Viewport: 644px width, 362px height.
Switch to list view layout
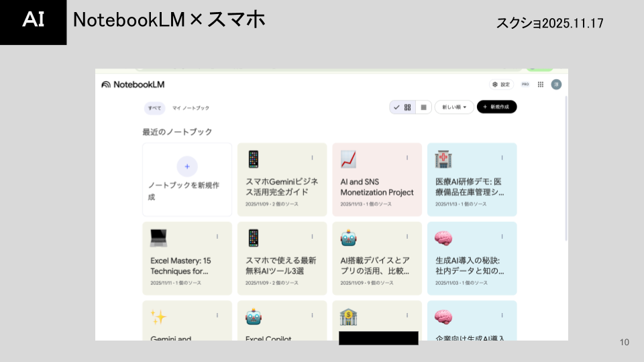[423, 107]
